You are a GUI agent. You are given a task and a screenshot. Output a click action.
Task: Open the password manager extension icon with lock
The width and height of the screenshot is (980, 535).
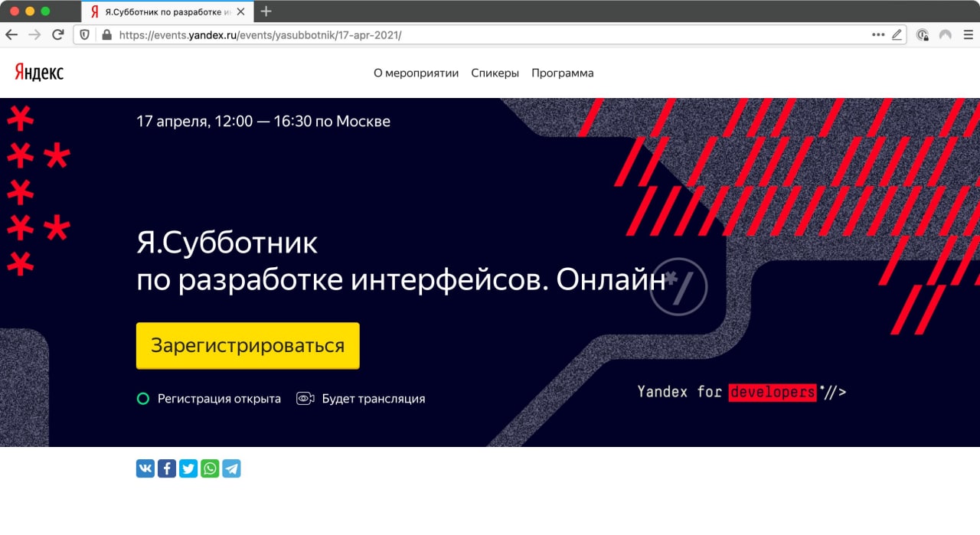click(923, 34)
